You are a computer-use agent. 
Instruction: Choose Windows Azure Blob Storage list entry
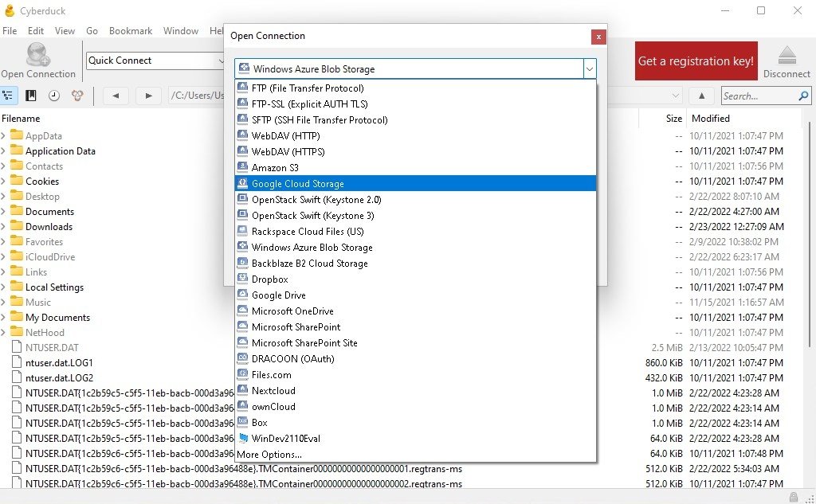tap(415, 247)
